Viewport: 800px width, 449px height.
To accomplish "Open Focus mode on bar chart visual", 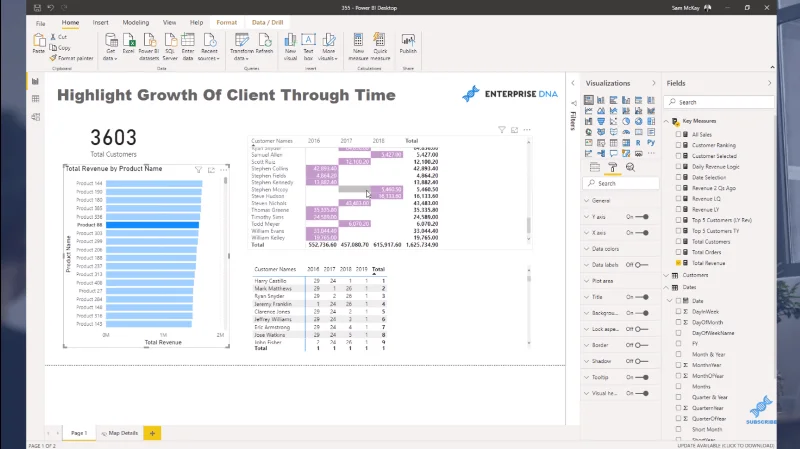I will [x=211, y=170].
